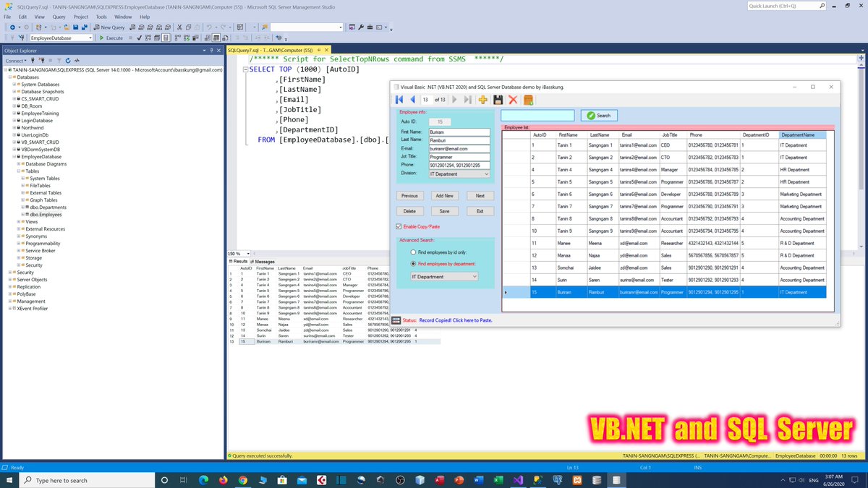This screenshot has height=488, width=868.
Task: Click E-mail field in Employee info
Action: coord(459,149)
